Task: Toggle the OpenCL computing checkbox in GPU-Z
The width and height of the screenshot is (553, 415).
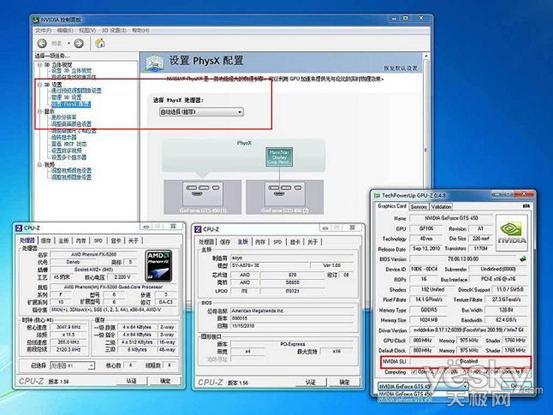Action: tap(414, 372)
